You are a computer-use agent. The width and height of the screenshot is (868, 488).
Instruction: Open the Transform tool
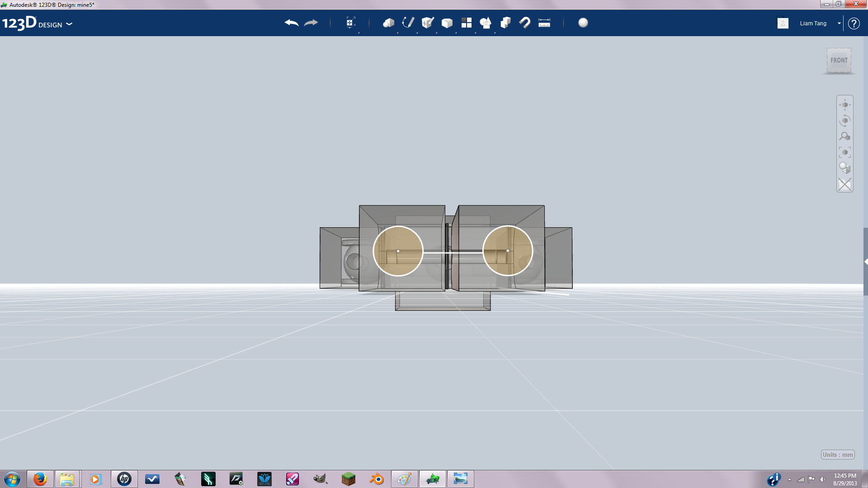[x=350, y=23]
